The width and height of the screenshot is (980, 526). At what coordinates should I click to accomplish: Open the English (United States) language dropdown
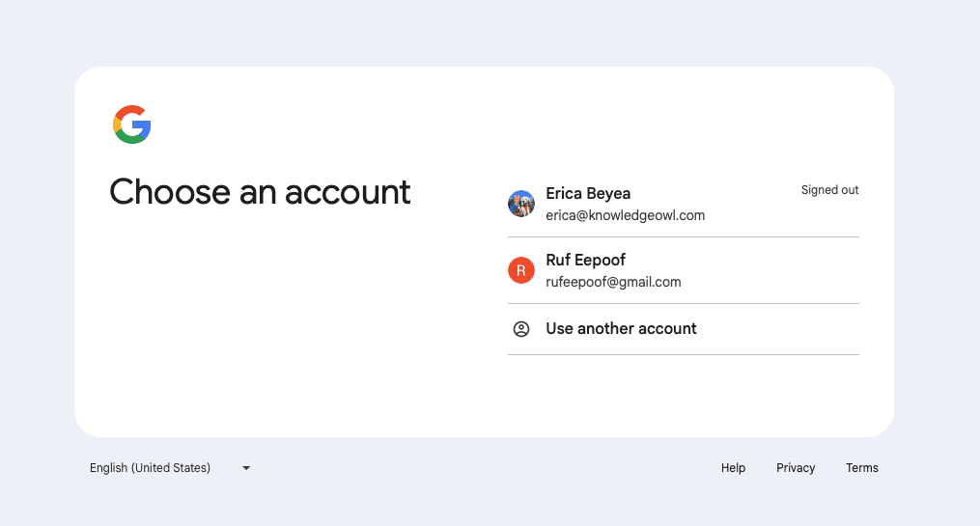169,468
